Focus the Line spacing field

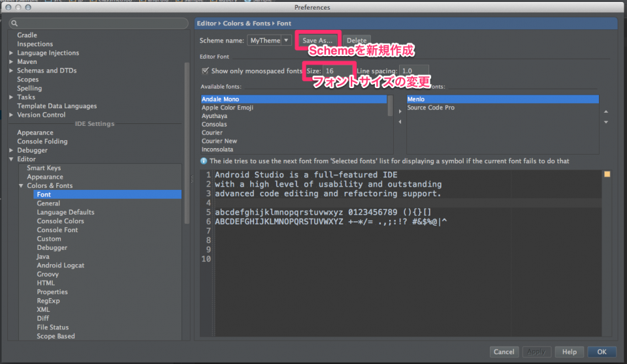414,70
